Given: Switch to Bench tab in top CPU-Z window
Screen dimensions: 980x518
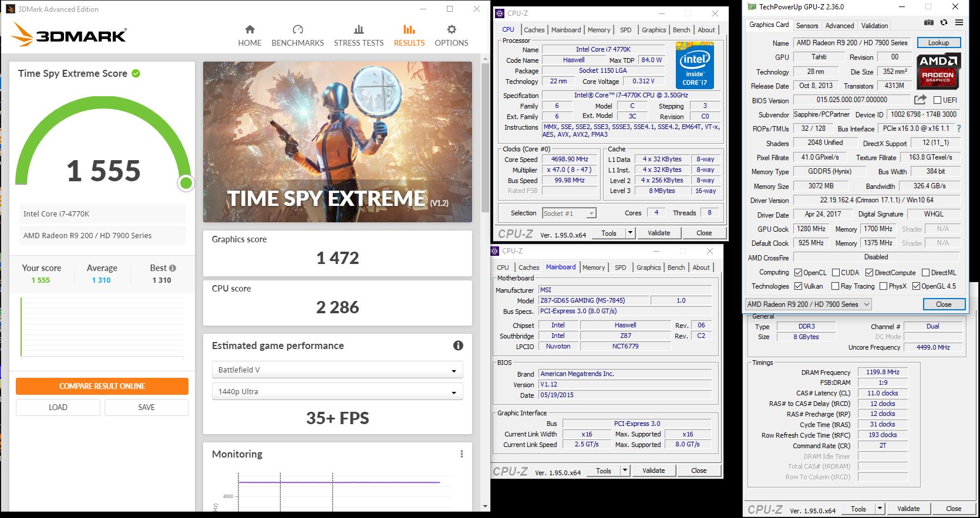Looking at the screenshot, I should pyautogui.click(x=681, y=30).
